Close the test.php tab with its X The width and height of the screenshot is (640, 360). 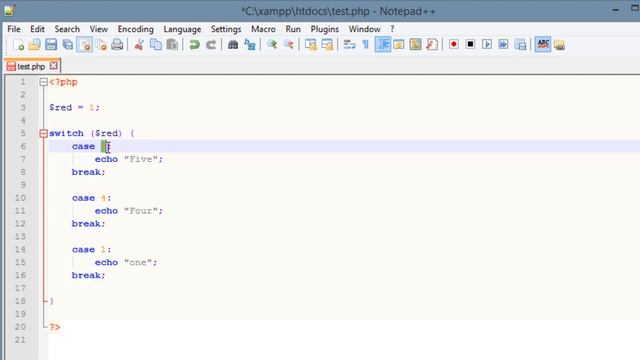tap(53, 66)
